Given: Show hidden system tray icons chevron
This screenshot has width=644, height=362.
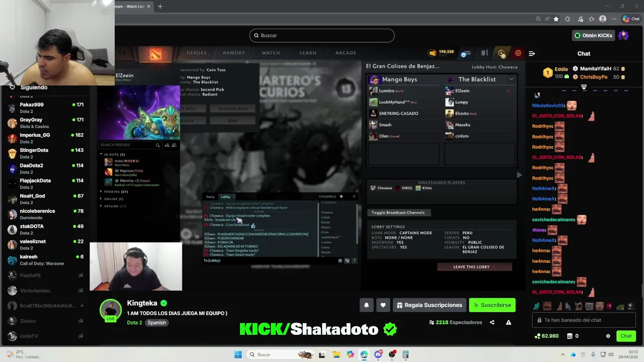Looking at the screenshot, I should point(562,354).
